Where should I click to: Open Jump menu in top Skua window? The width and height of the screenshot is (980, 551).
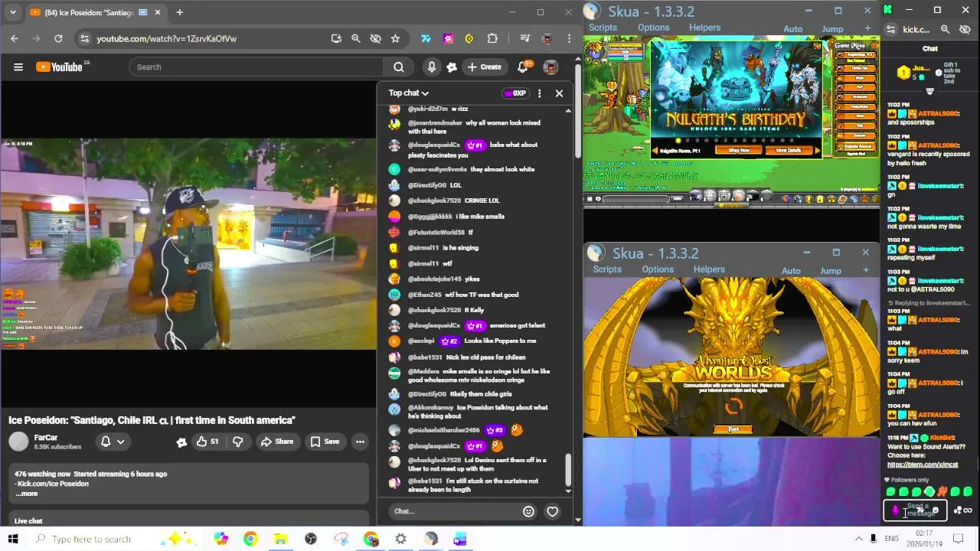[x=832, y=29]
